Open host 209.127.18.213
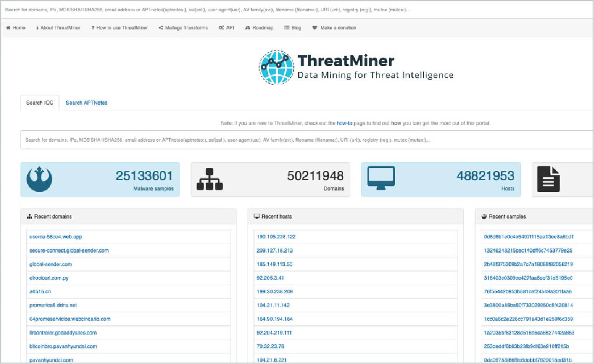 click(275, 250)
